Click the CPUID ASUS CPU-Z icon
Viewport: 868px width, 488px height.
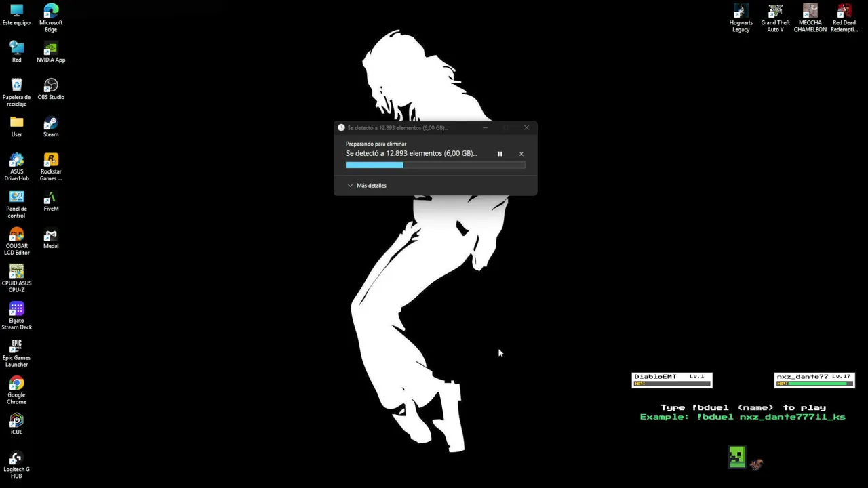pos(16,279)
